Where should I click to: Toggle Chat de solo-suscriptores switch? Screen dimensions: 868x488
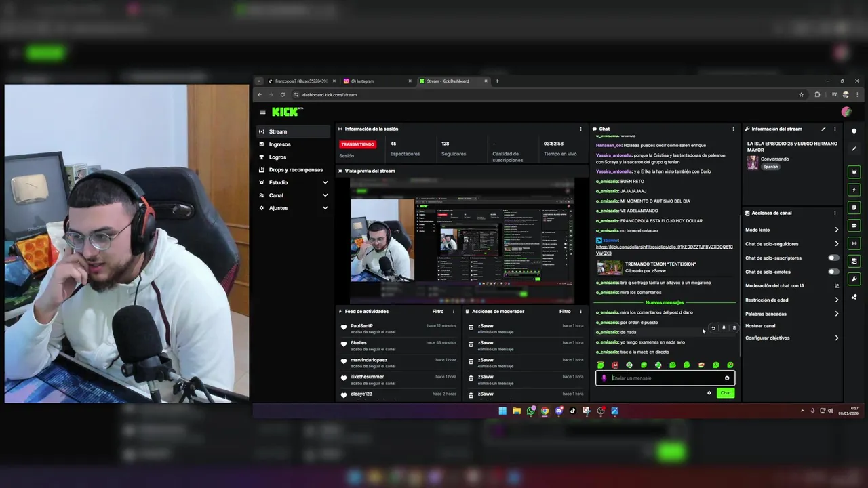(833, 258)
